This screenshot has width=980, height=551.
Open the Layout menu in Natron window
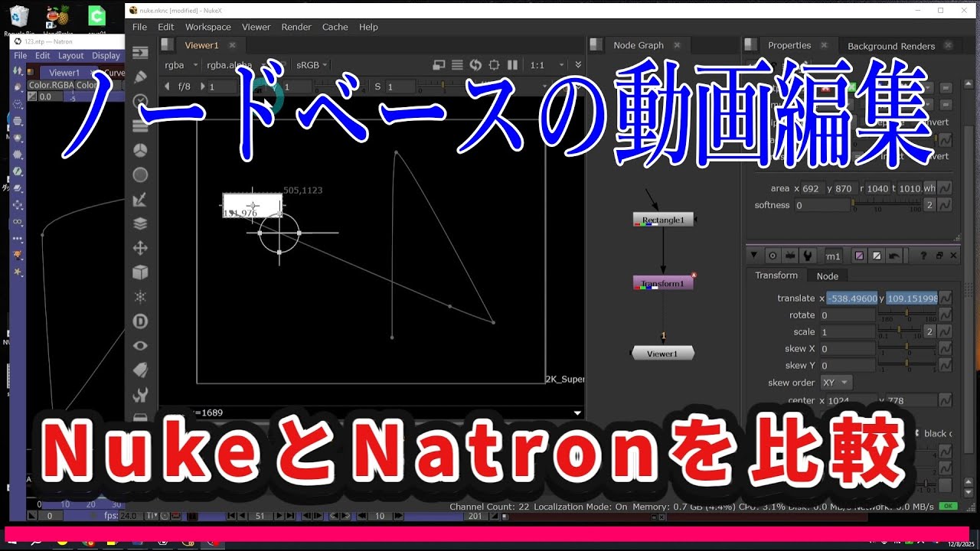point(70,55)
